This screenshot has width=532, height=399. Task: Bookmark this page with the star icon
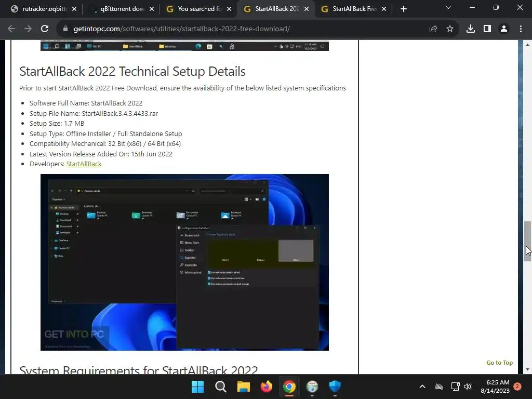[450, 29]
